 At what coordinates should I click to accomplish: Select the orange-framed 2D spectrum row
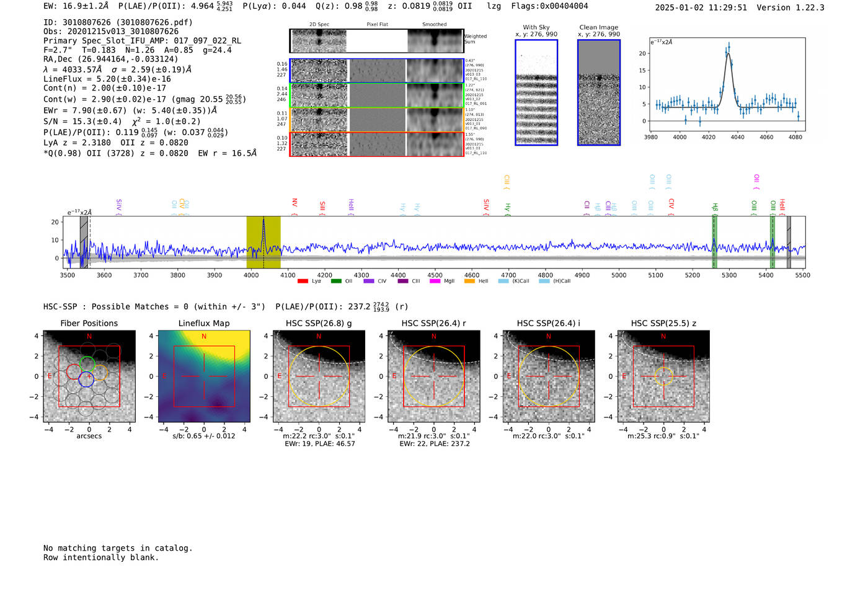(x=377, y=120)
